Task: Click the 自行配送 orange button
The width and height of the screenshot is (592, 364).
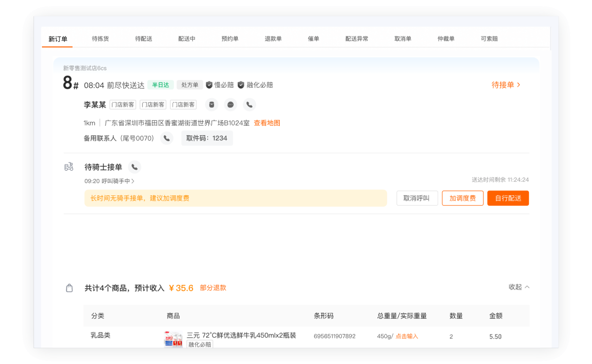Action: pos(508,198)
